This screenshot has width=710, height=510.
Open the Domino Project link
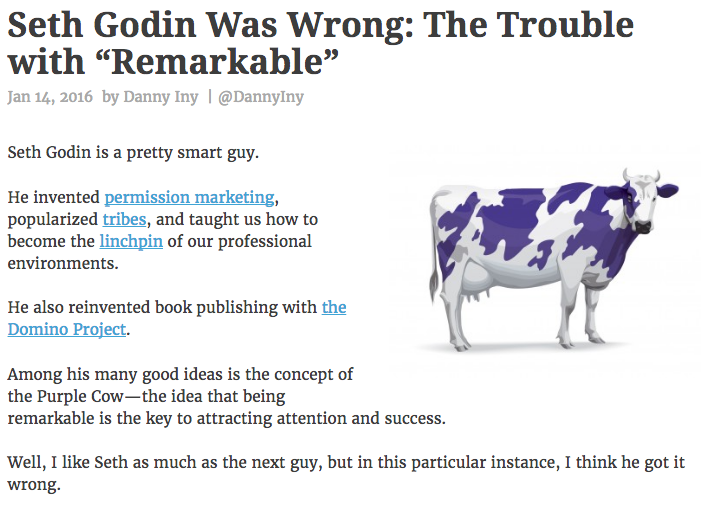[x=67, y=329]
